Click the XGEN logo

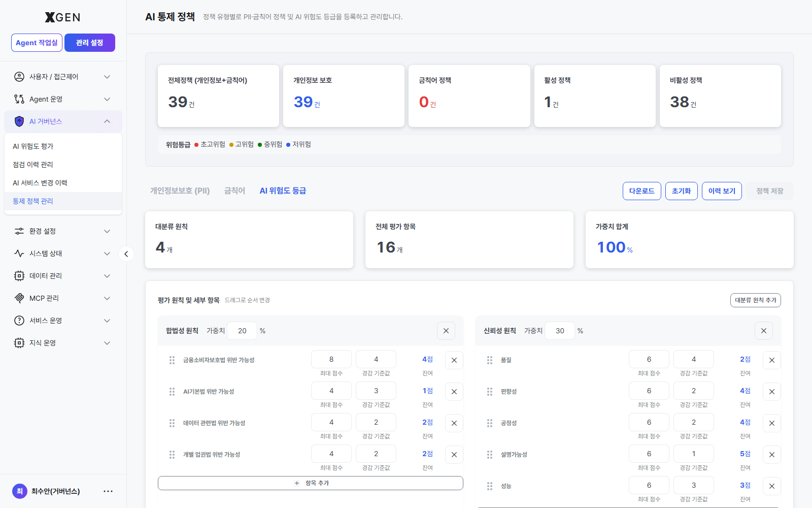pos(63,17)
